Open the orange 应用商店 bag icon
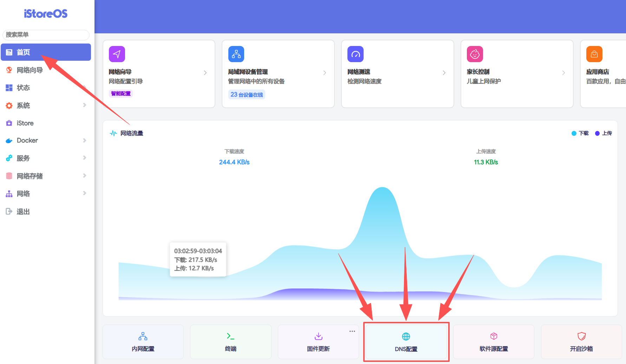626x364 pixels. click(x=594, y=54)
